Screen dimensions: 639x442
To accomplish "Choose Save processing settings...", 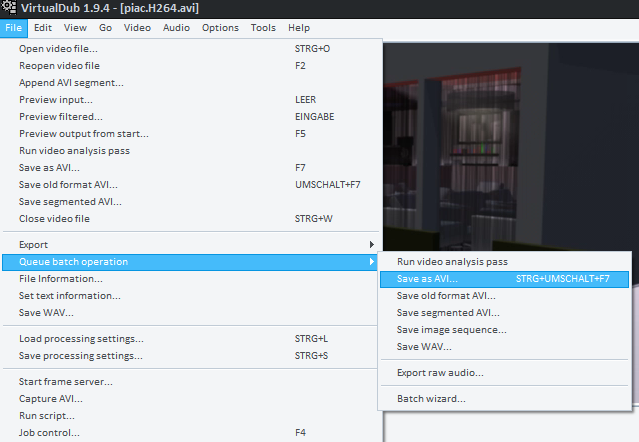I will click(x=191, y=356).
